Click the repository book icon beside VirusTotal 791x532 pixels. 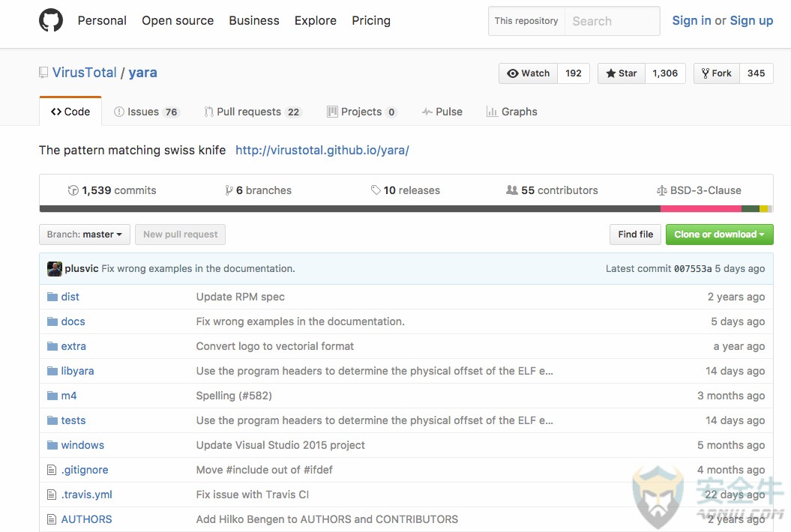[x=44, y=73]
